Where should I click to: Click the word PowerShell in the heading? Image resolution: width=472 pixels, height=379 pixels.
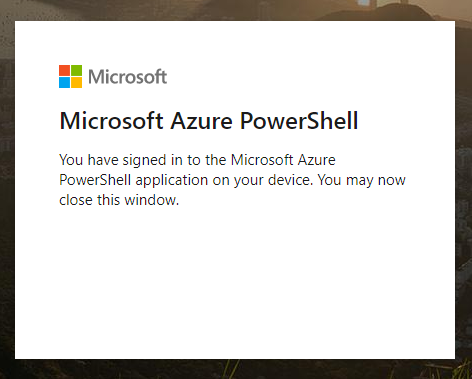[x=299, y=120]
